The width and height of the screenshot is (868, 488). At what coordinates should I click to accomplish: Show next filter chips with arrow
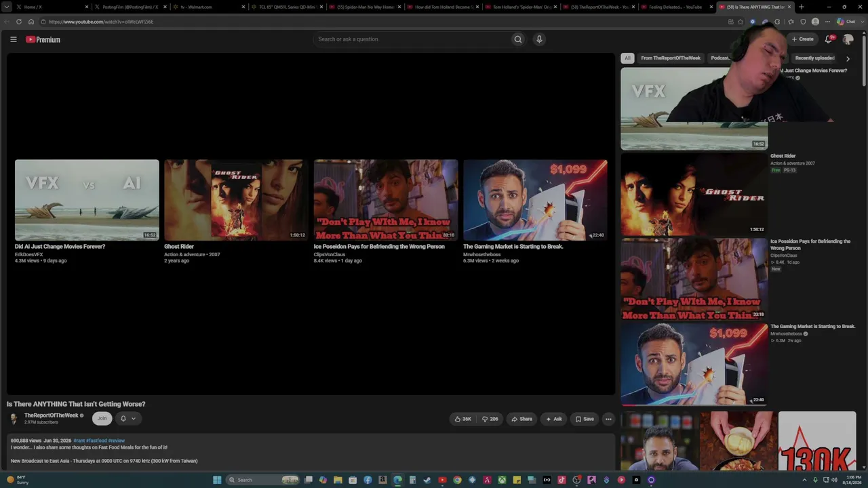coord(848,59)
